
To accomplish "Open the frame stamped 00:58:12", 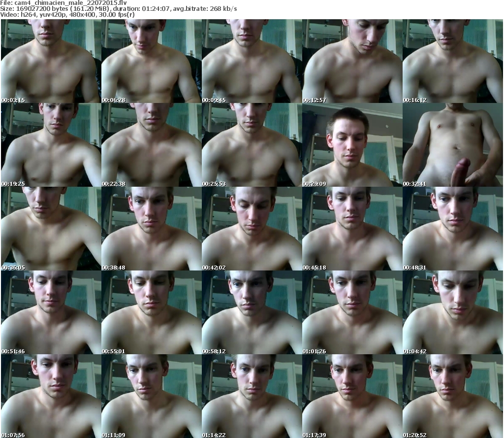I will (x=252, y=312).
